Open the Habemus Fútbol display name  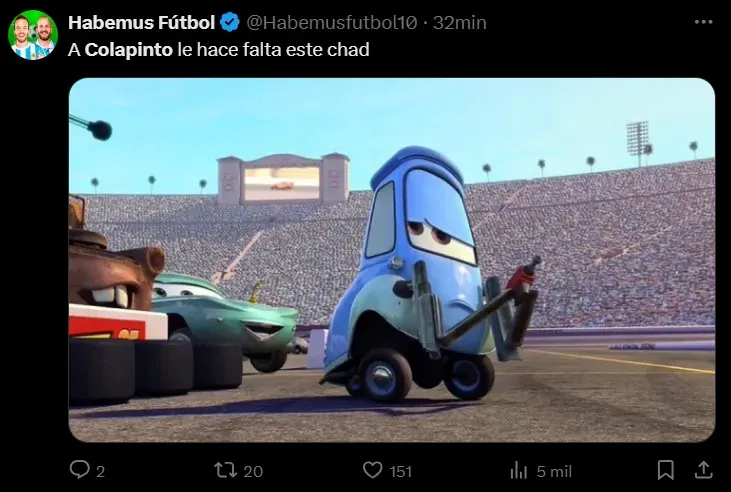click(x=142, y=22)
